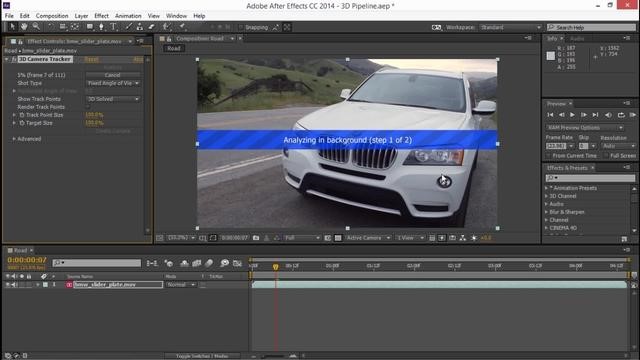640x360 pixels.
Task: Toggle transparency grid in composition viewer
Action: [x=338, y=238]
